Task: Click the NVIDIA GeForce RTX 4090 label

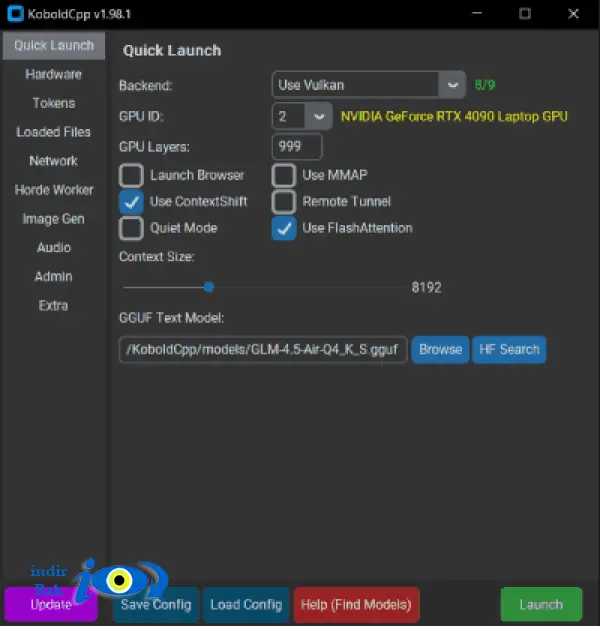Action: point(454,117)
